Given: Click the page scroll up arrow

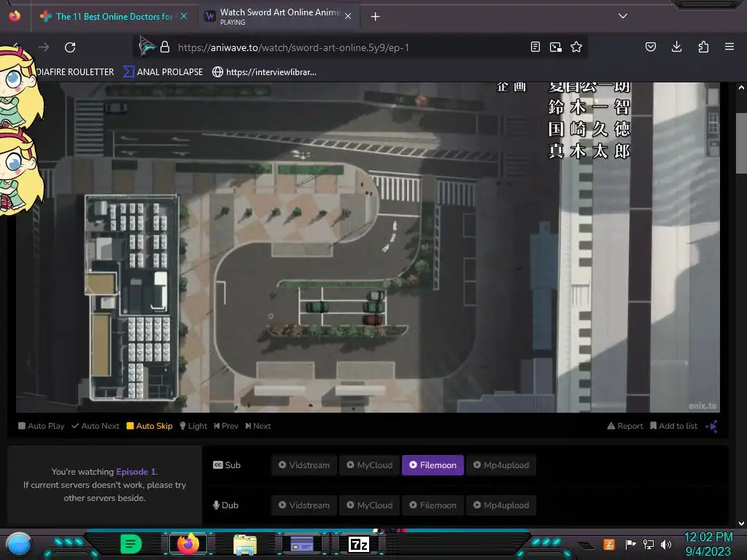Looking at the screenshot, I should (741, 87).
